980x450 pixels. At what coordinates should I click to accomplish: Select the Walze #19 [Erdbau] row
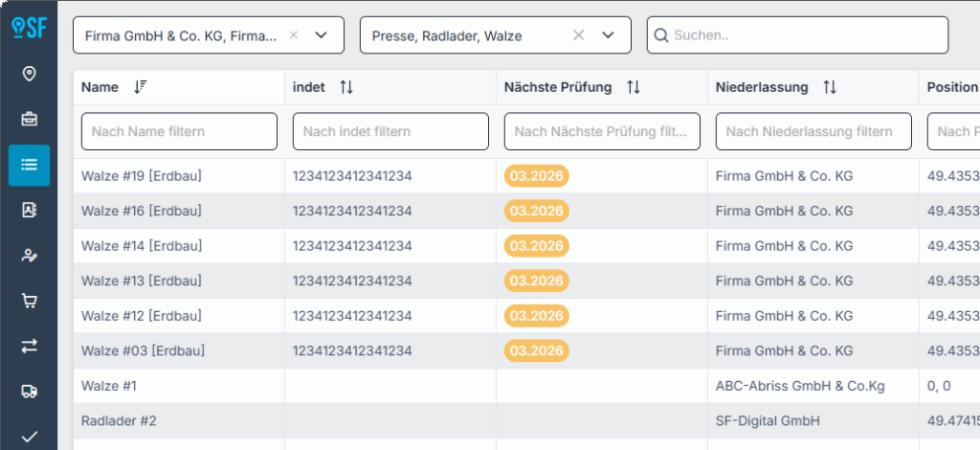point(142,176)
